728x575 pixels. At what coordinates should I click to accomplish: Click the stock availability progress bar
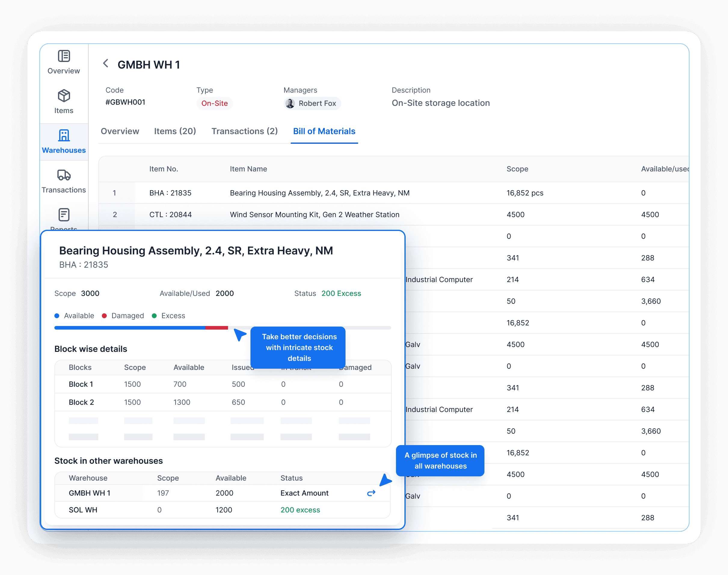(x=223, y=327)
